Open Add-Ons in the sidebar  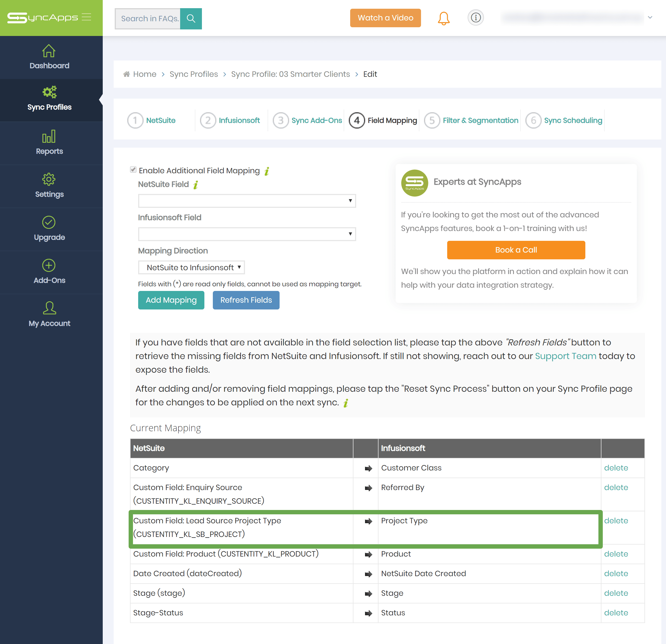tap(50, 272)
